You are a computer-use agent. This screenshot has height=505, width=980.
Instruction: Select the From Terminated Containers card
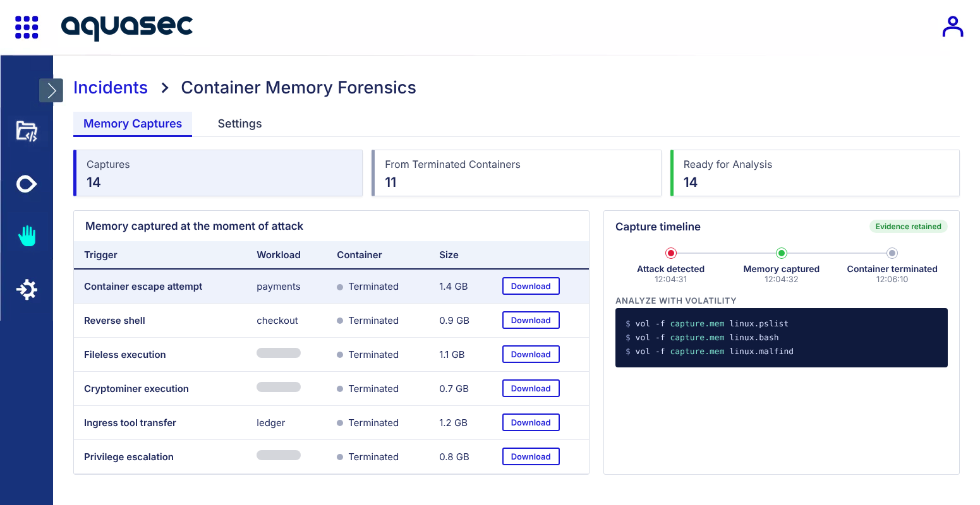coord(516,173)
